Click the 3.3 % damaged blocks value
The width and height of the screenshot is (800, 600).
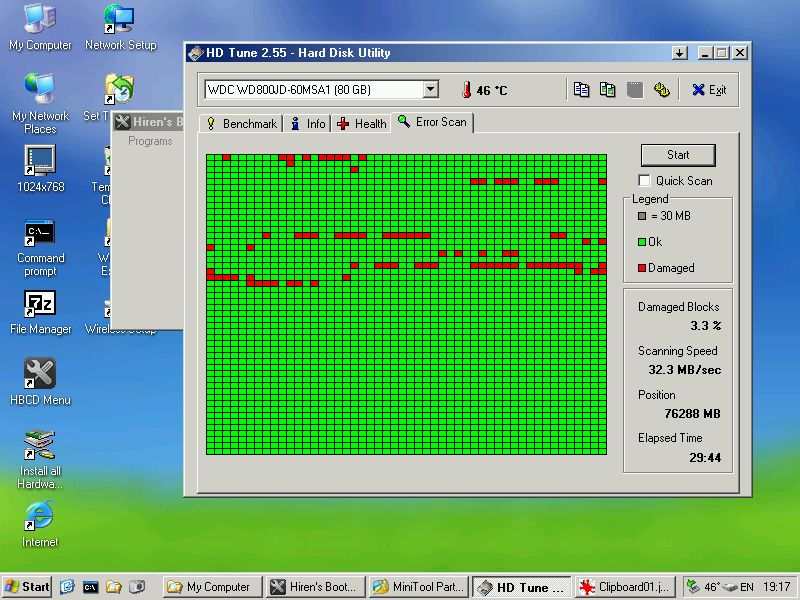coord(706,326)
